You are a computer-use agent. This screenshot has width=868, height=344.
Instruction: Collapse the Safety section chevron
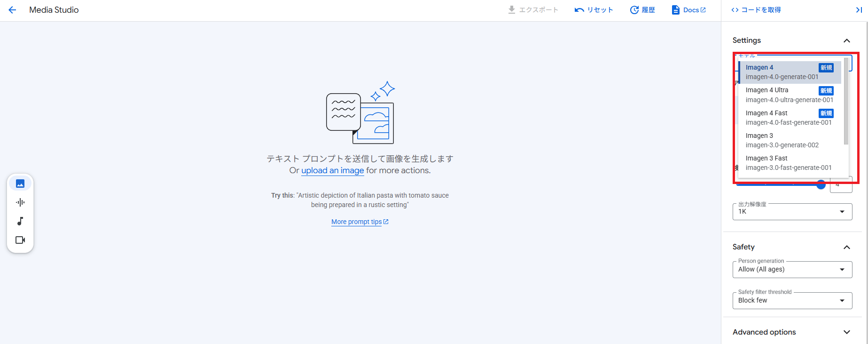[x=847, y=247]
